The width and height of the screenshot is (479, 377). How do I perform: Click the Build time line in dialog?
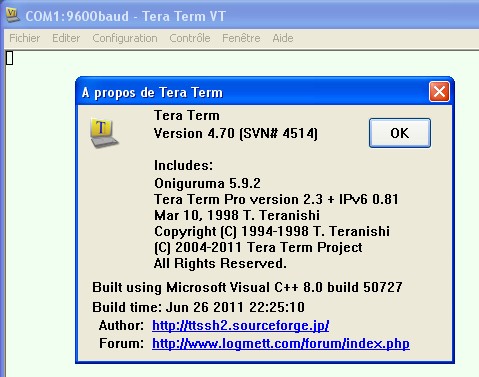(x=198, y=307)
